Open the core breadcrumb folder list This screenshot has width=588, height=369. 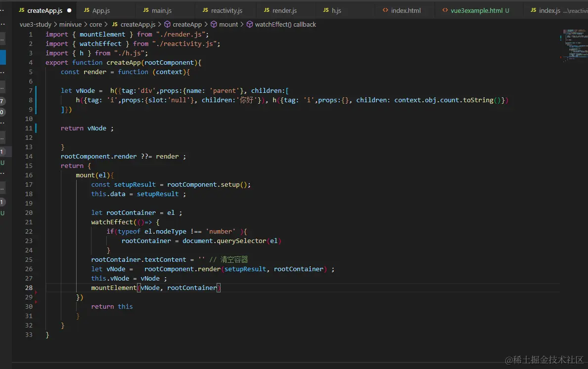point(96,24)
